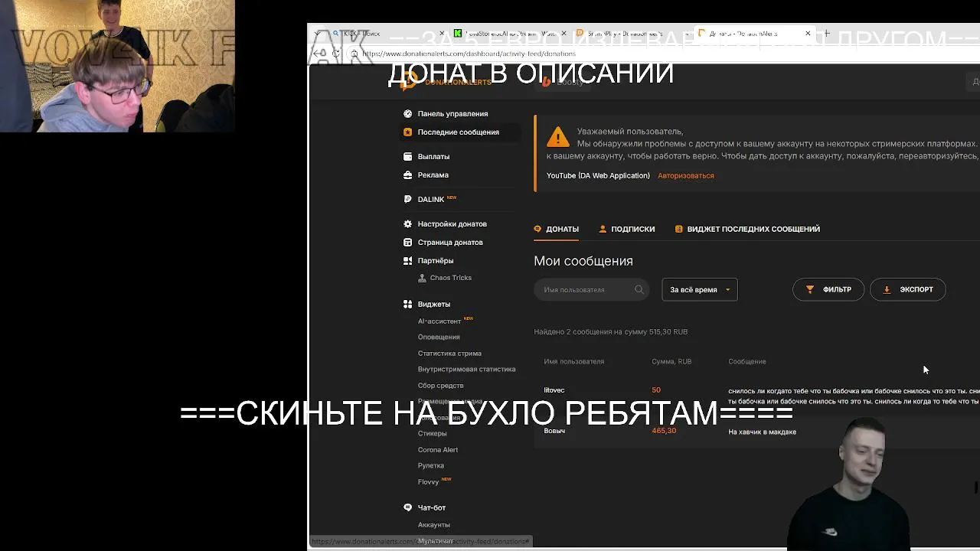Click download icon on Экспорт button

[x=887, y=289]
